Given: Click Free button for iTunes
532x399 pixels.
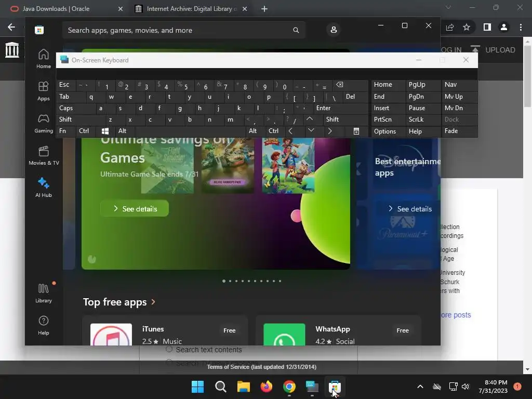Looking at the screenshot, I should pos(229,330).
